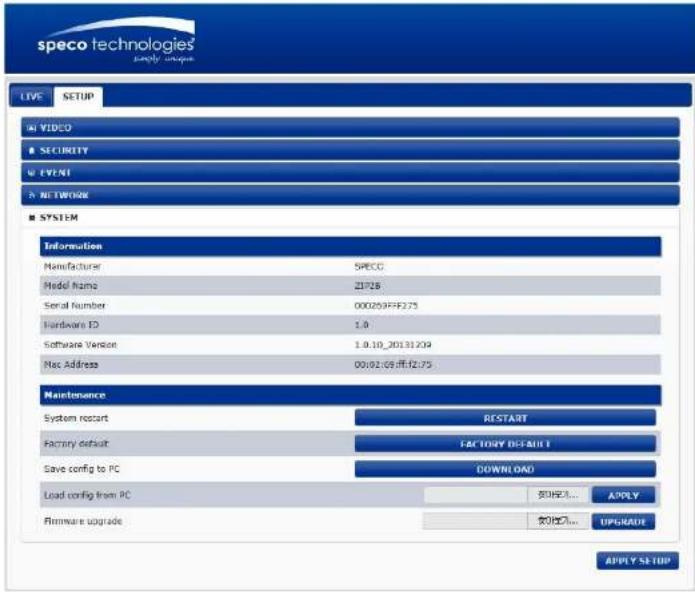Click the Firmware upgrade file path field
This screenshot has height=592, width=695.
[475, 522]
